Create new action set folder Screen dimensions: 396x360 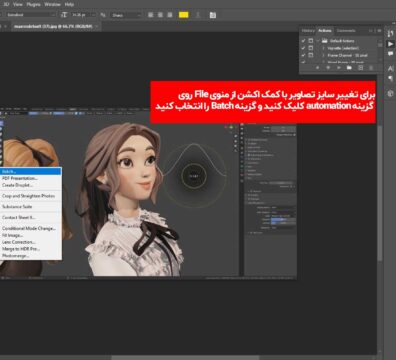tap(349, 68)
